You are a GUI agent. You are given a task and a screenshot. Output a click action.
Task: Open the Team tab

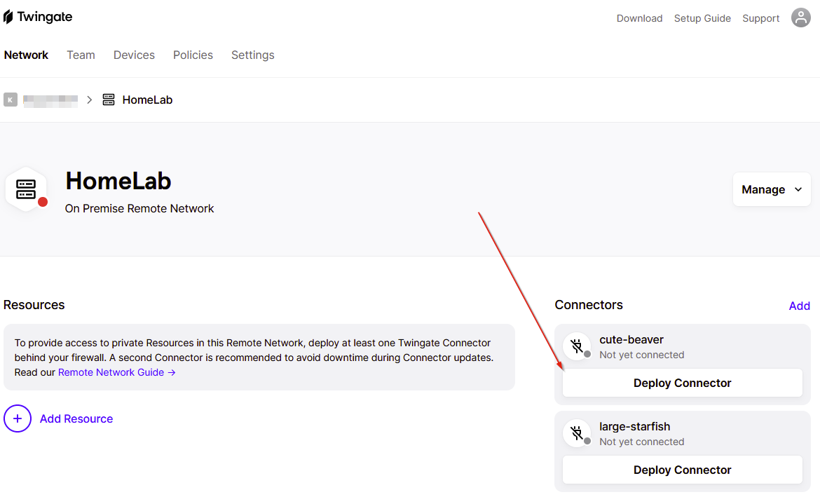click(x=81, y=55)
